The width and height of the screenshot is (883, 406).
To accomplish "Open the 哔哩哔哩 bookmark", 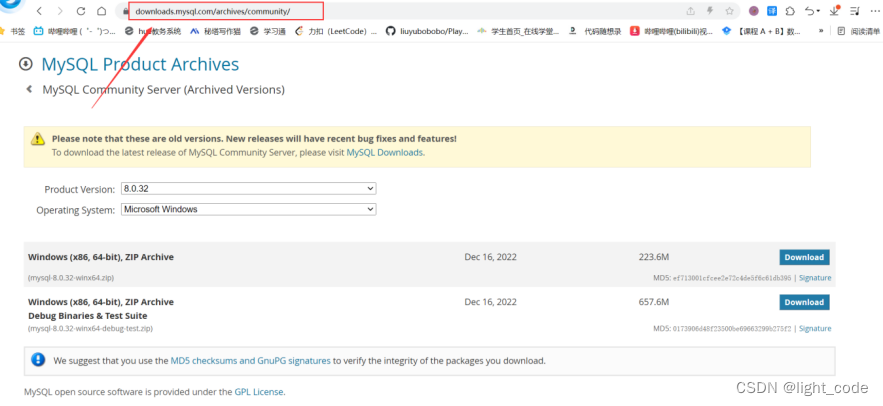I will point(75,32).
